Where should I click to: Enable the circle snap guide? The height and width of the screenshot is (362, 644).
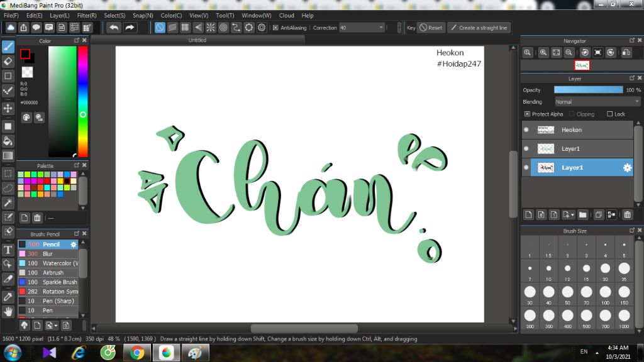tap(223, 28)
